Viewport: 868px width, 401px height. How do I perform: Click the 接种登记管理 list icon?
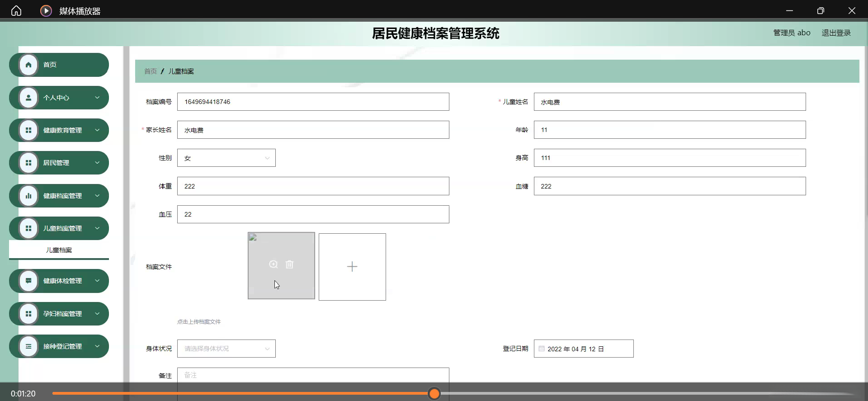coord(28,346)
